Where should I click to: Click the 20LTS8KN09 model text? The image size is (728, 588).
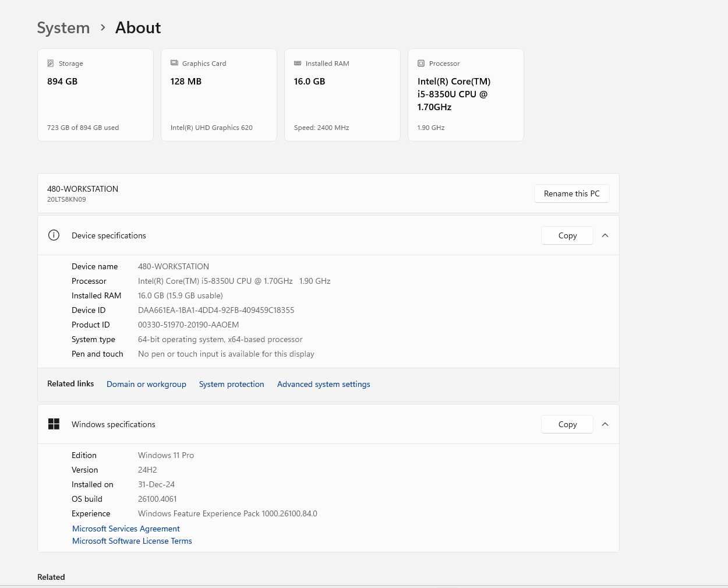(66, 199)
